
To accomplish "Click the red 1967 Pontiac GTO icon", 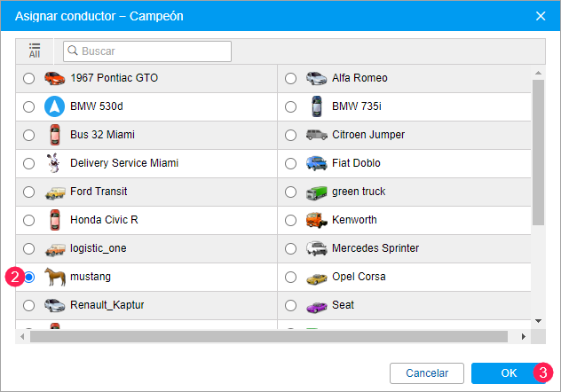I will 54,78.
